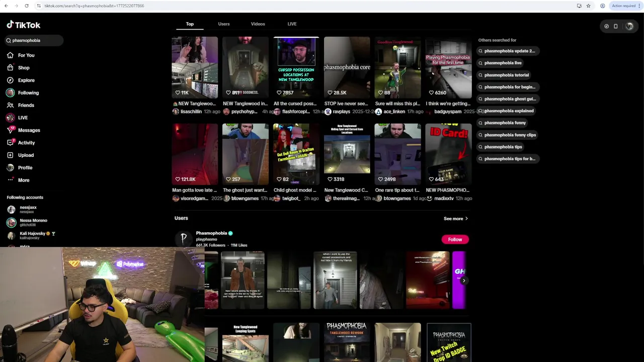Click the Chrome three-dot menu

point(640,6)
